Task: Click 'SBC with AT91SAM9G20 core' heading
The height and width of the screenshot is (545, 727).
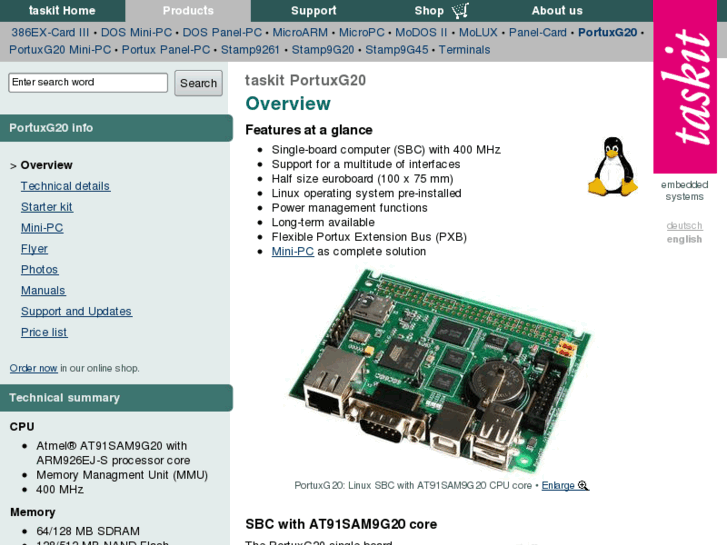Action: point(341,524)
